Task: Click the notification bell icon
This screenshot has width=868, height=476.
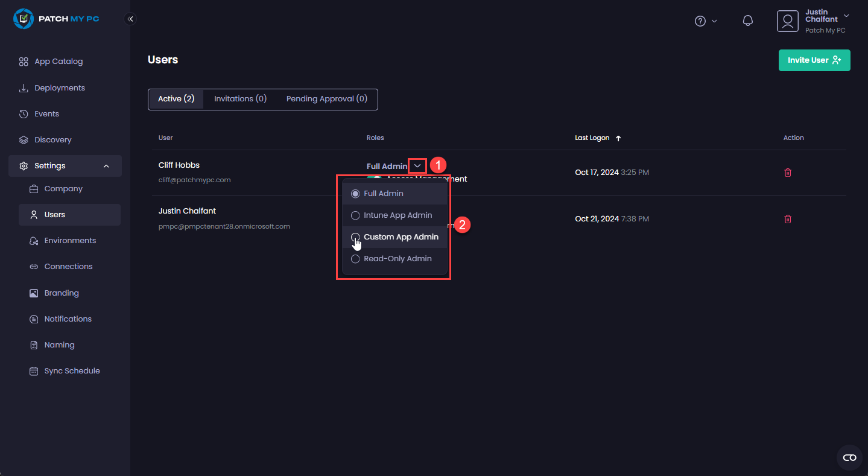Action: coord(747,21)
